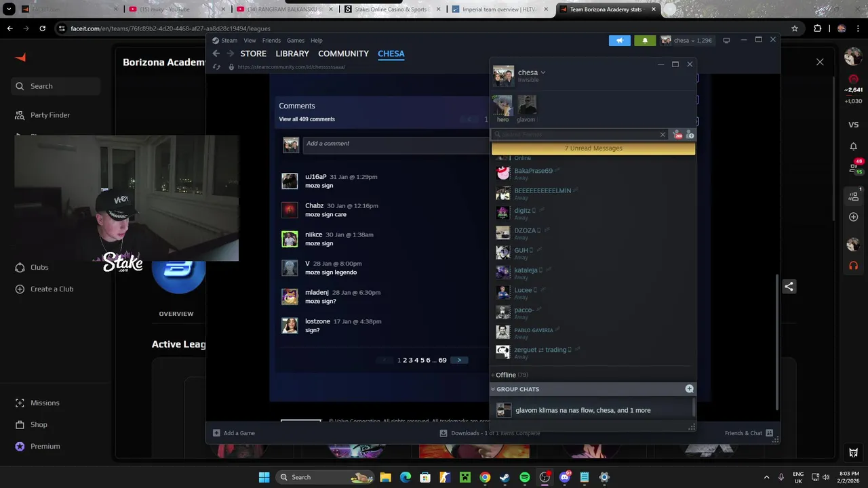Switch to the Steam COMMUNITY tab
The height and width of the screenshot is (488, 868).
coord(343,54)
